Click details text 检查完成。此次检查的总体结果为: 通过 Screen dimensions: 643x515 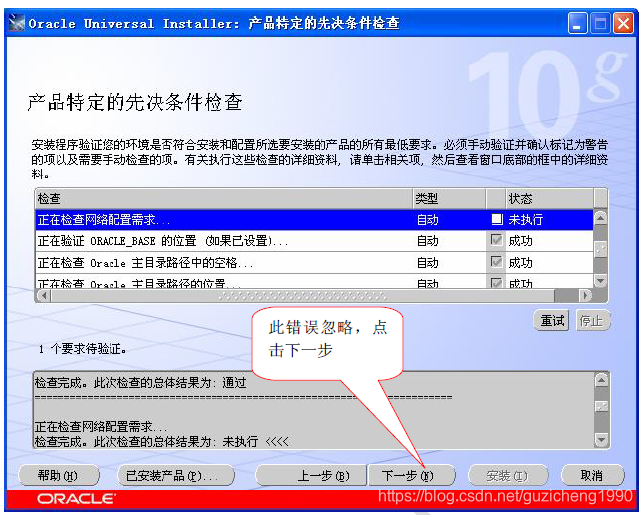coord(141,383)
